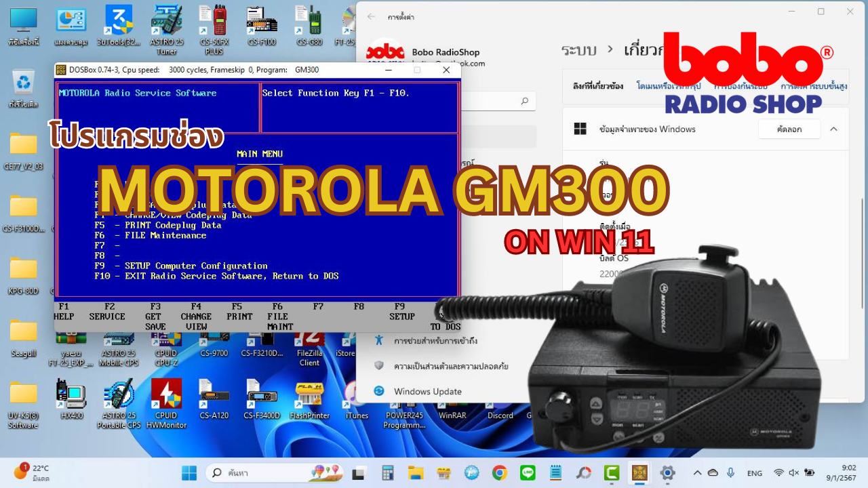
Task: Collapse the Windows specifications section chevron
Action: pyautogui.click(x=833, y=129)
